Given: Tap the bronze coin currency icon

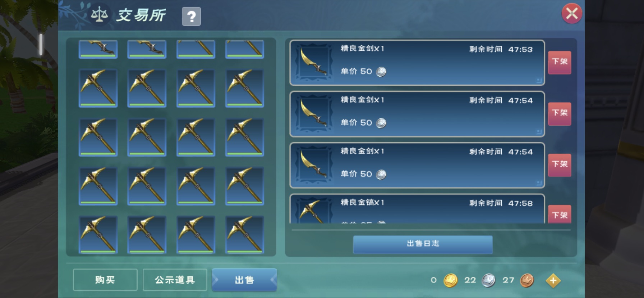Looking at the screenshot, I should tap(527, 280).
